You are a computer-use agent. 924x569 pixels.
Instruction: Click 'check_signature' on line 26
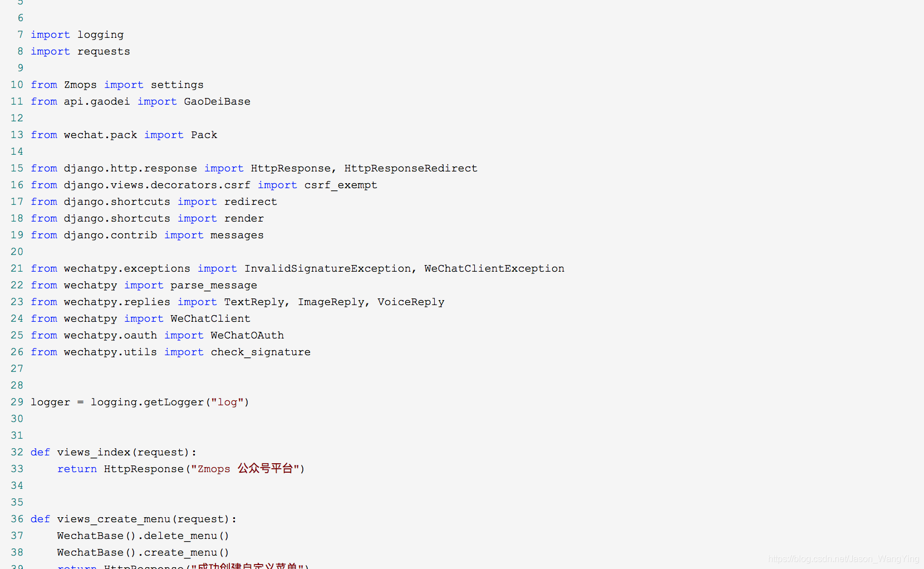(261, 352)
